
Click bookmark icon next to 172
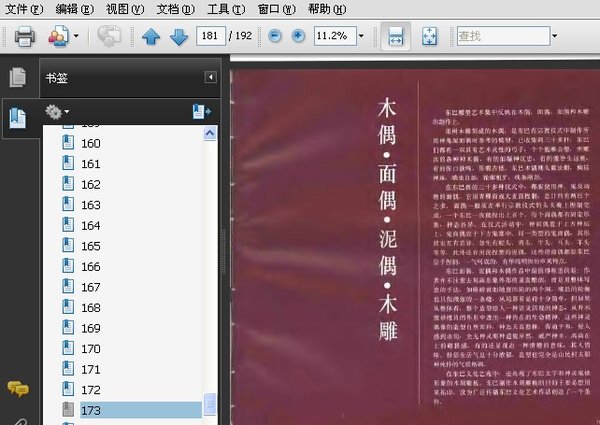68,389
